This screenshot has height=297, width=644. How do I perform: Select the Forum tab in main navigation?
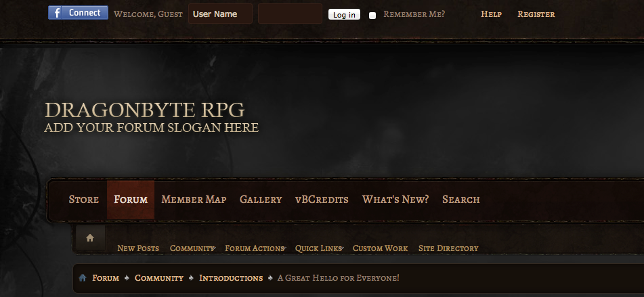coord(131,200)
